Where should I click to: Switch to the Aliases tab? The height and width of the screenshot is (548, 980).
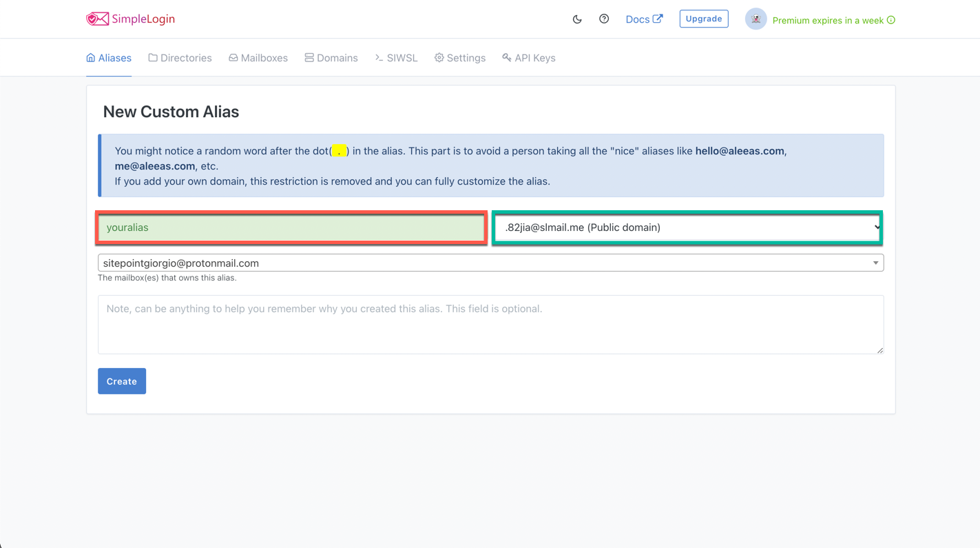[x=109, y=58]
